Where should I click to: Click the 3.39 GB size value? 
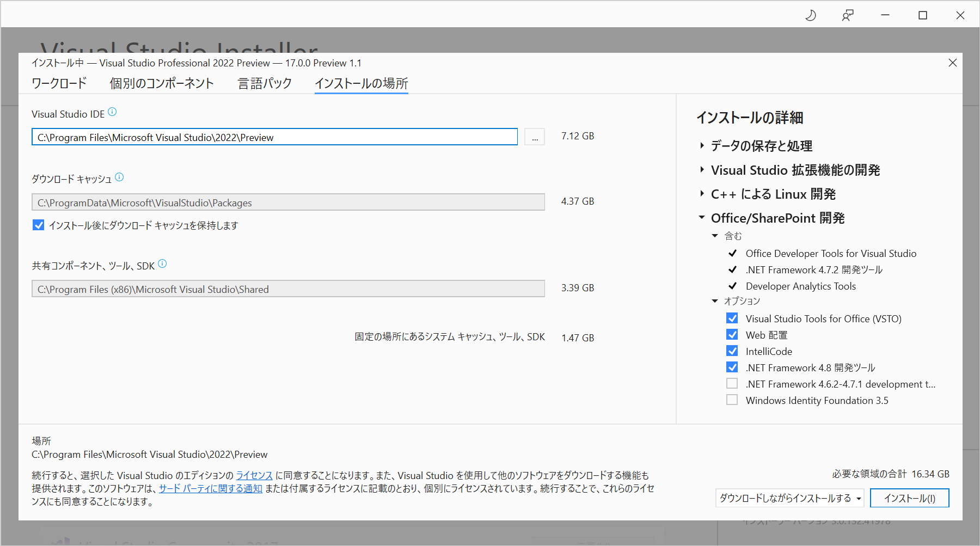578,288
